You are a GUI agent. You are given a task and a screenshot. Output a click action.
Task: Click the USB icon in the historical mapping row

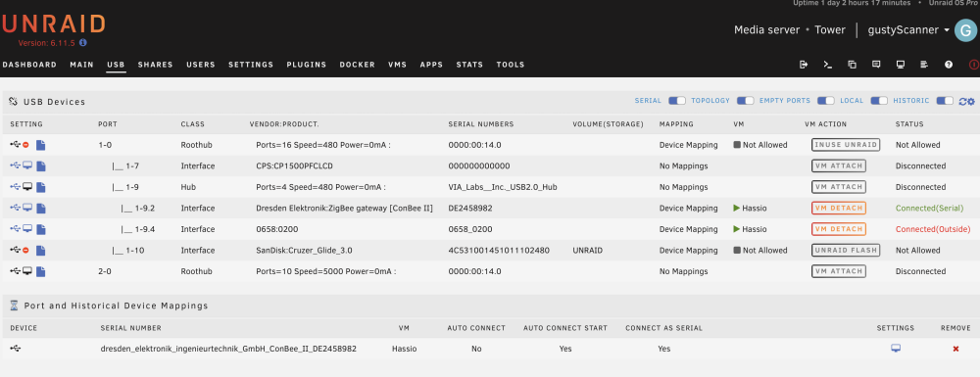[15, 349]
